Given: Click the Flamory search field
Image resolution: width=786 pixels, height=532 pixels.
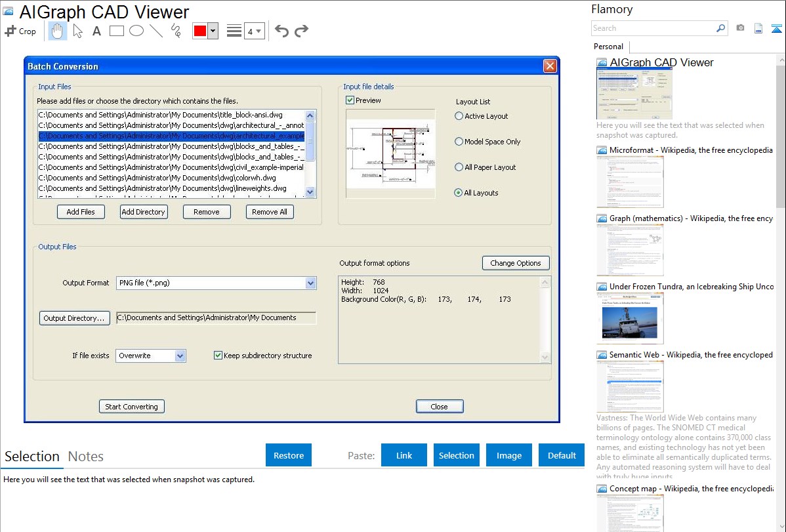Looking at the screenshot, I should tap(653, 28).
